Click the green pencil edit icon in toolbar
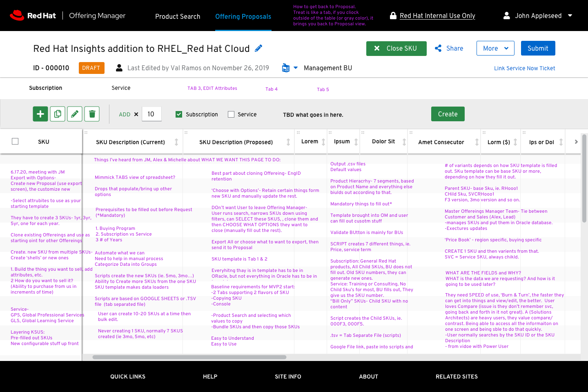This screenshot has height=392, width=588. (x=75, y=114)
